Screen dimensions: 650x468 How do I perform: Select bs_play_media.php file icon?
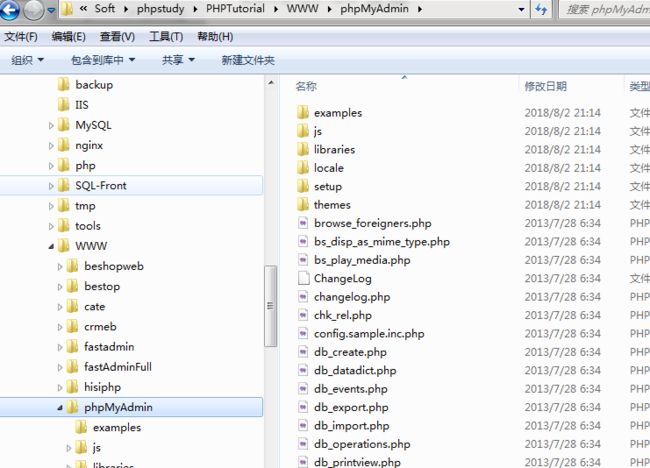click(x=303, y=260)
